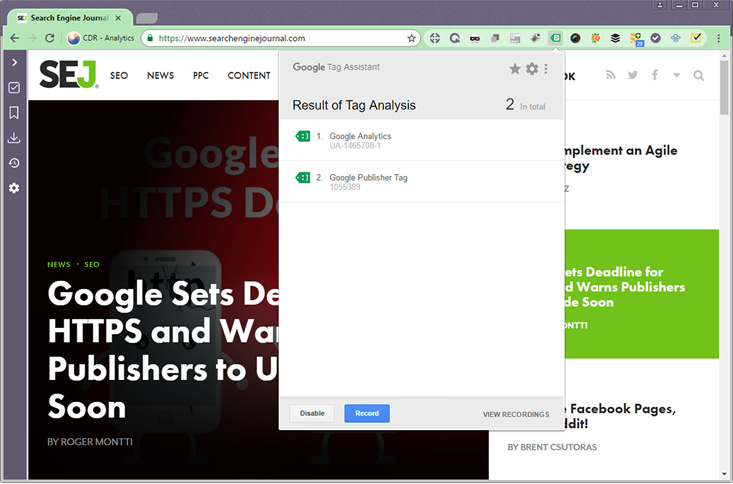This screenshot has width=733, height=484.
Task: Click the Facebook icon in site header
Action: [x=655, y=75]
